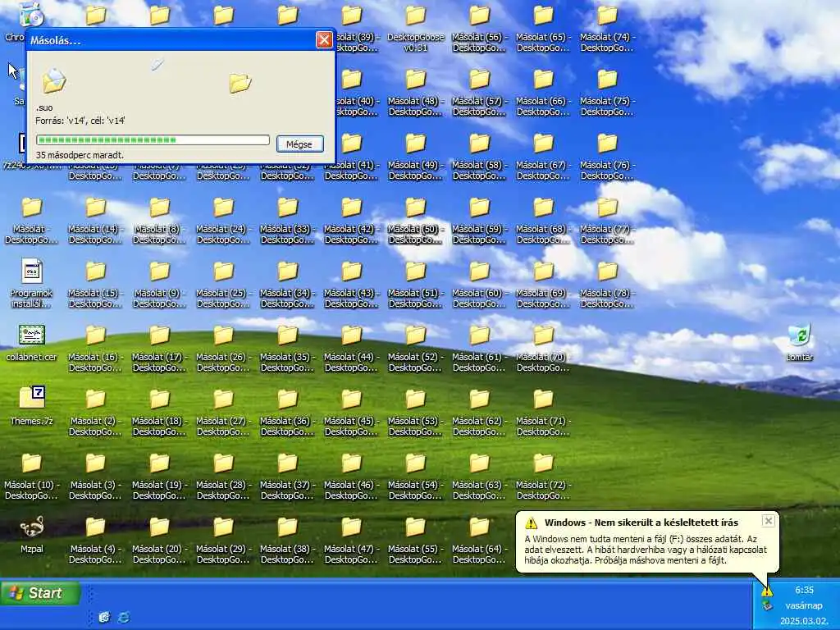Image resolution: width=840 pixels, height=630 pixels.
Task: Open the Start menu
Action: [x=40, y=593]
